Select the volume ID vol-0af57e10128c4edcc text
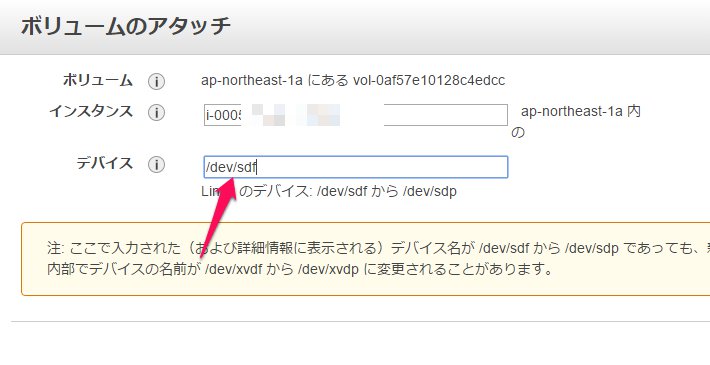This screenshot has width=710, height=365. 429,81
